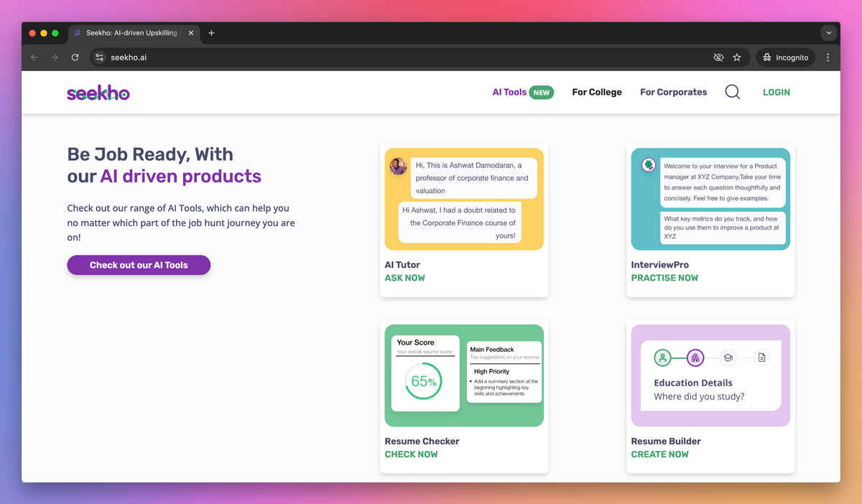Click the browser forward arrow

[54, 57]
